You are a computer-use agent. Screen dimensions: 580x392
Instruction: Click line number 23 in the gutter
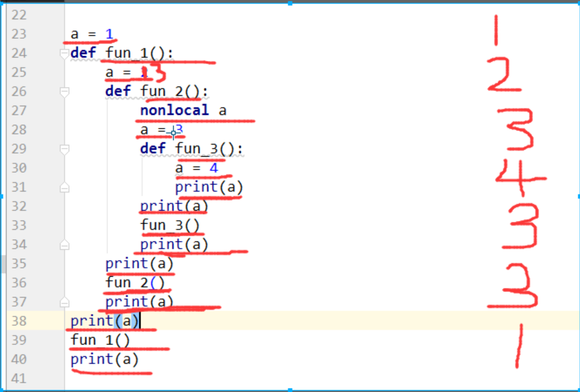click(19, 34)
